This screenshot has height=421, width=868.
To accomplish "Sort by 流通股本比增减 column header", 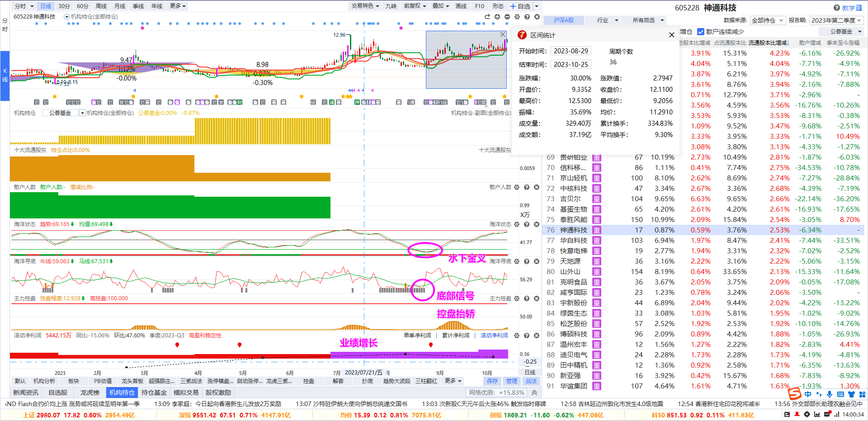I will point(769,43).
